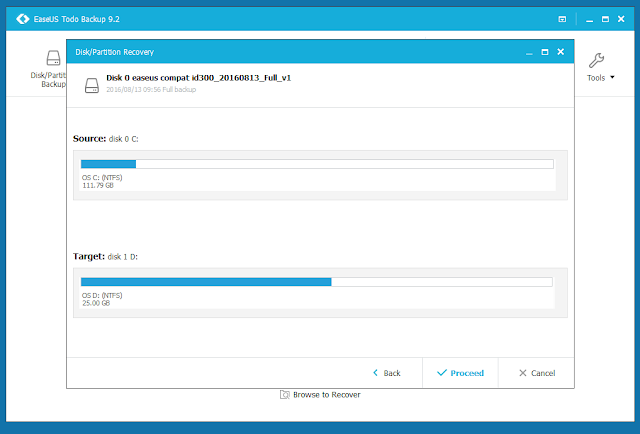Click the 'Target: disk 1 D:' heading

[x=105, y=256]
